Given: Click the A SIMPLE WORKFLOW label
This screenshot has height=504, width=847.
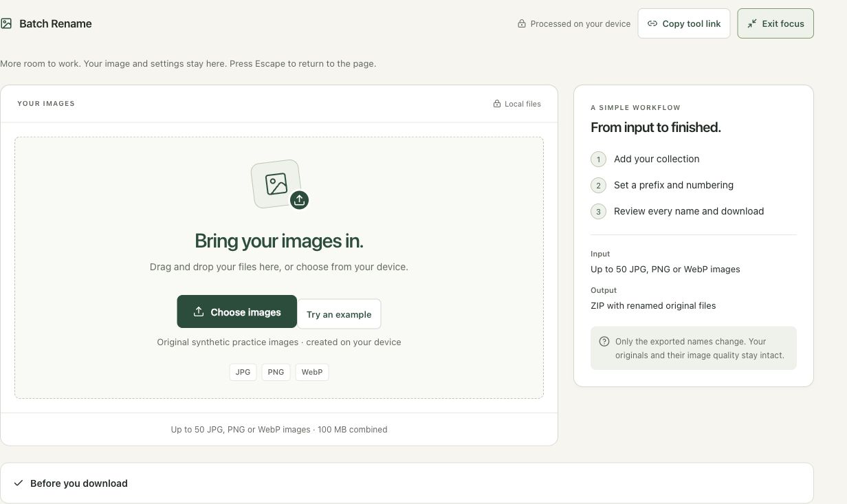Looking at the screenshot, I should point(635,108).
